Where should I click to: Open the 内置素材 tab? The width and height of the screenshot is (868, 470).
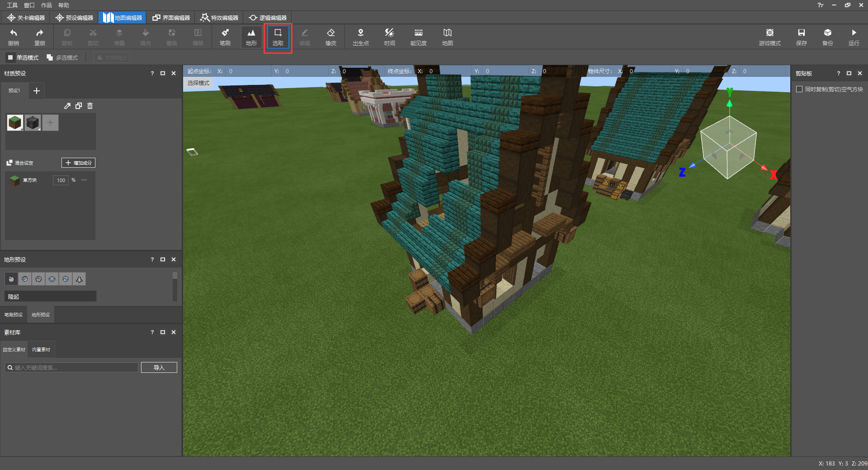point(41,349)
